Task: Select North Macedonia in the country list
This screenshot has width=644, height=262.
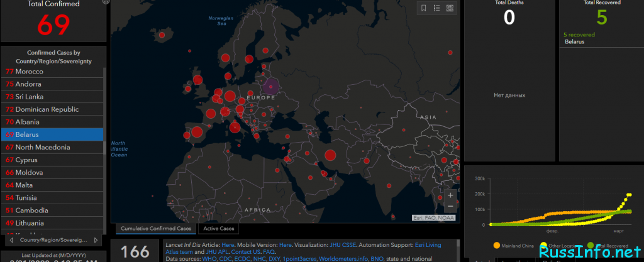Action: pyautogui.click(x=52, y=147)
